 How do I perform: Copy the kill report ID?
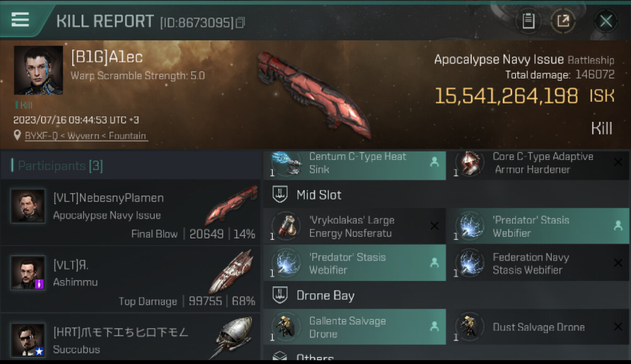(240, 22)
